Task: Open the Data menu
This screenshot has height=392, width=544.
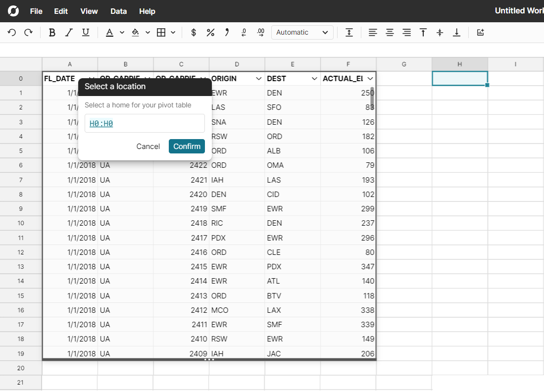Action: pyautogui.click(x=118, y=11)
